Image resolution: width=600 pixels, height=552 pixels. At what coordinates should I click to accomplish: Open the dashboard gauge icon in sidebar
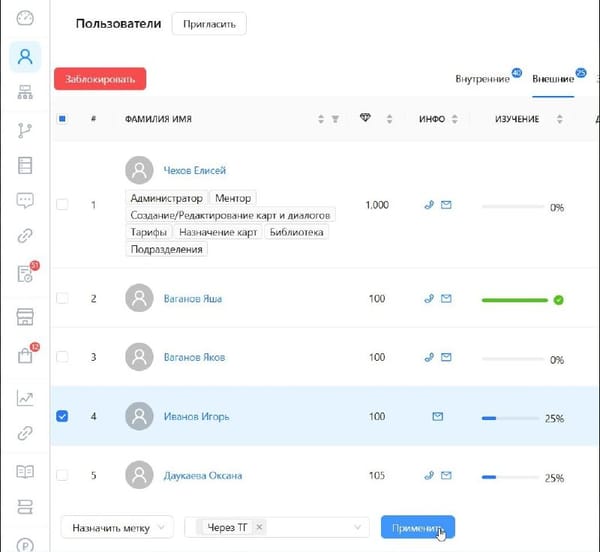pyautogui.click(x=25, y=18)
